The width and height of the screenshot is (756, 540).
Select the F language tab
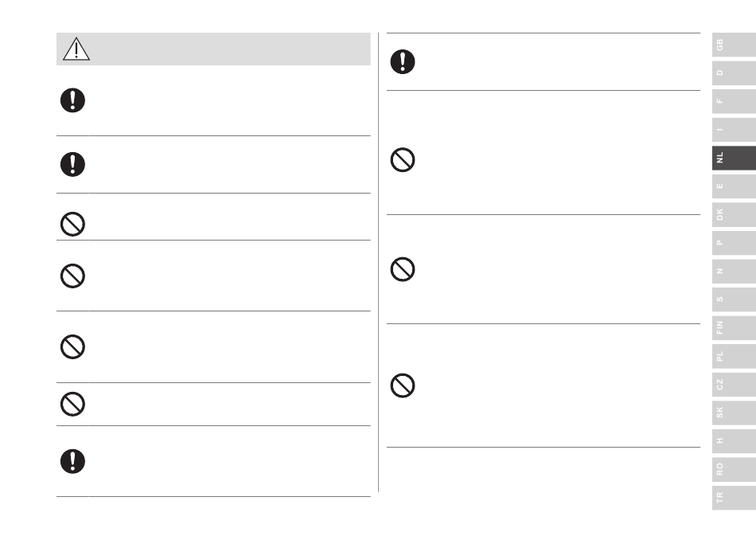pos(734,101)
